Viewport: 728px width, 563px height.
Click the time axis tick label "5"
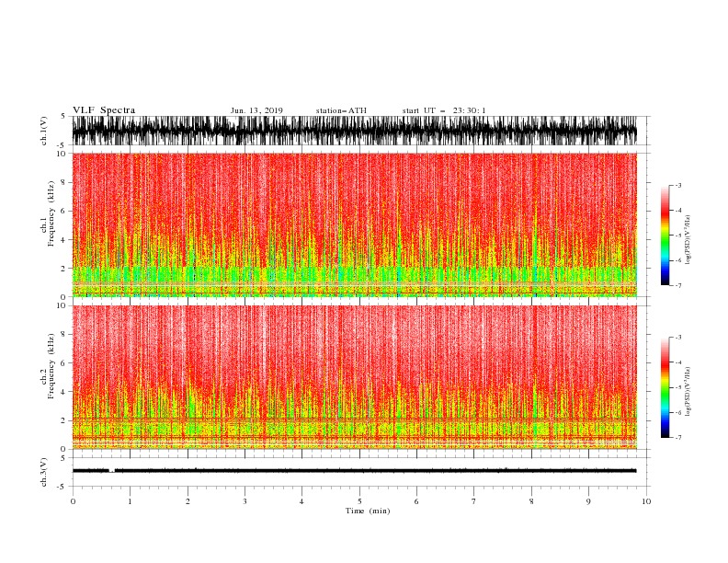click(x=359, y=501)
